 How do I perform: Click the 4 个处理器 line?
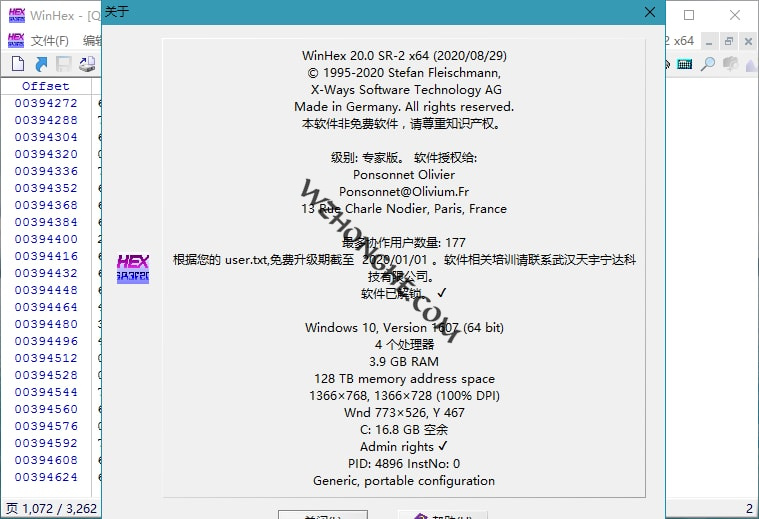[x=404, y=345]
